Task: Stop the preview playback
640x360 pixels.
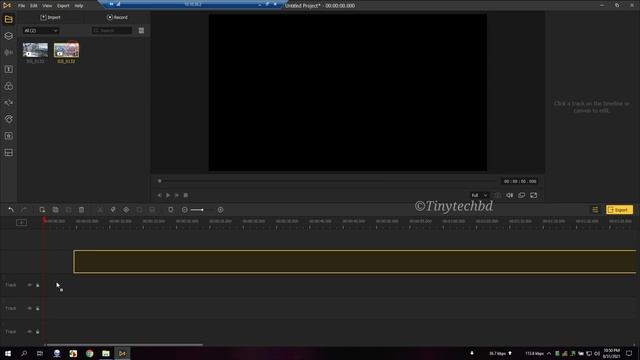Action: tap(186, 196)
